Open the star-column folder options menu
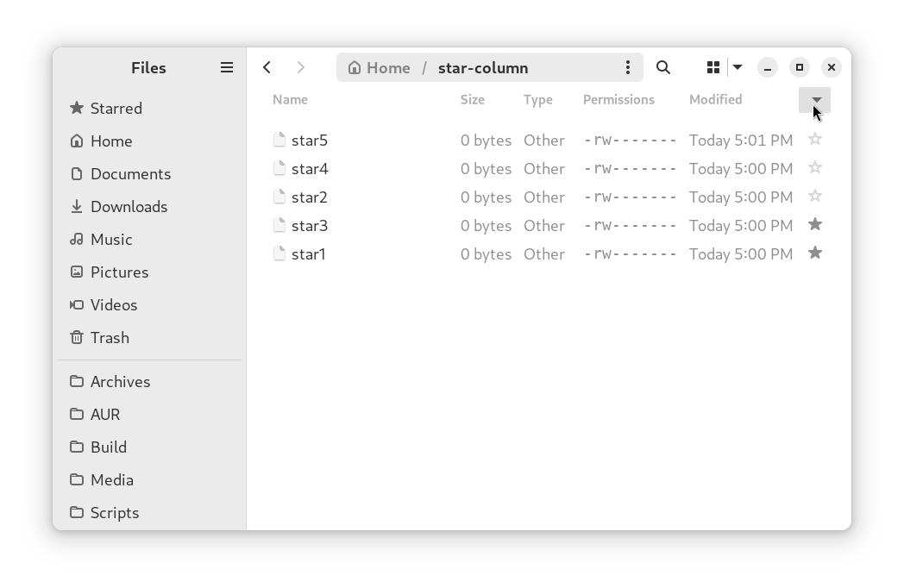The image size is (904, 588). [x=628, y=67]
